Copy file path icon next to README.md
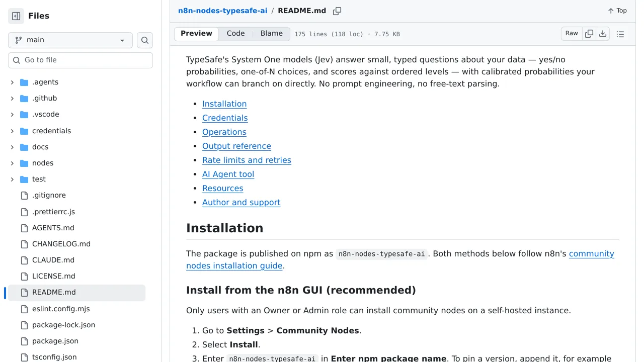This screenshot has height=362, width=644. pyautogui.click(x=337, y=11)
